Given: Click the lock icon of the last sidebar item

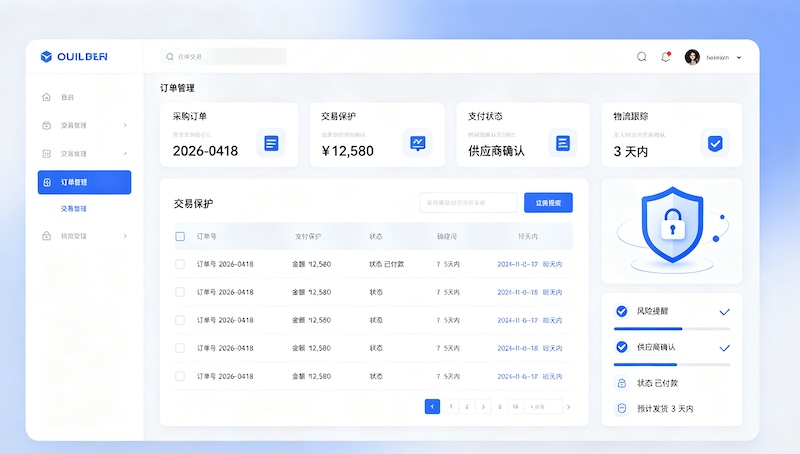Looking at the screenshot, I should tap(46, 236).
